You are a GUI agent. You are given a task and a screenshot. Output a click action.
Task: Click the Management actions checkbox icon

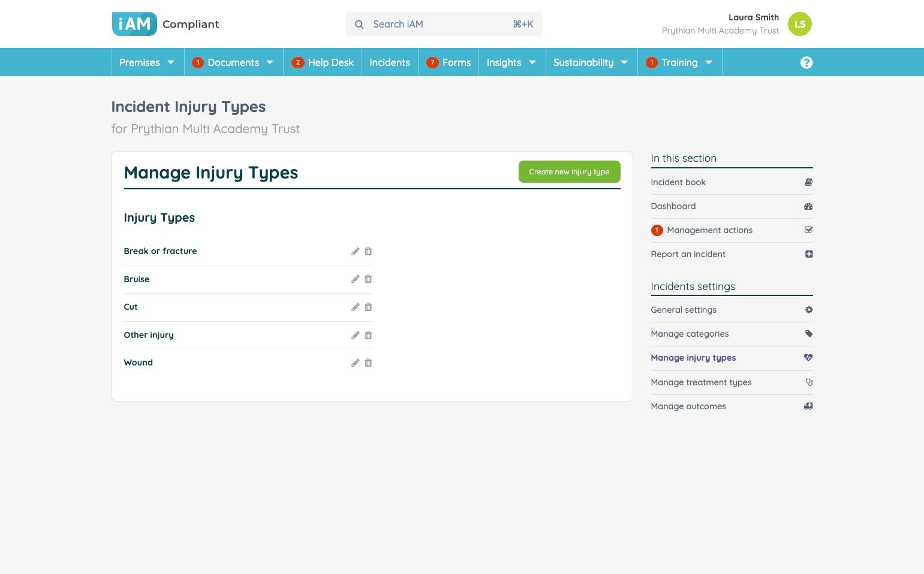pyautogui.click(x=808, y=230)
